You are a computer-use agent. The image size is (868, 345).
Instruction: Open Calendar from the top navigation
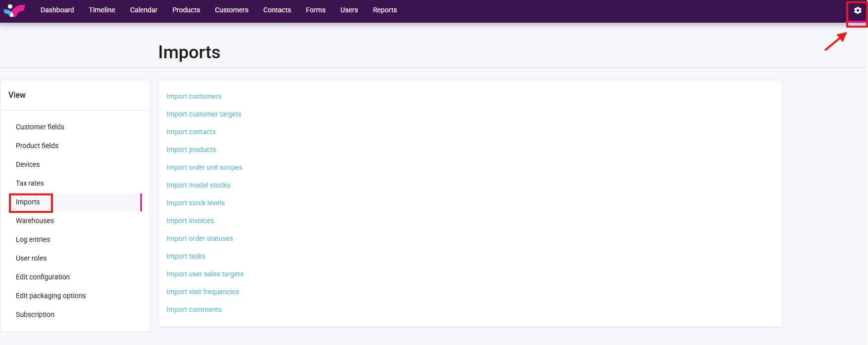coord(144,10)
